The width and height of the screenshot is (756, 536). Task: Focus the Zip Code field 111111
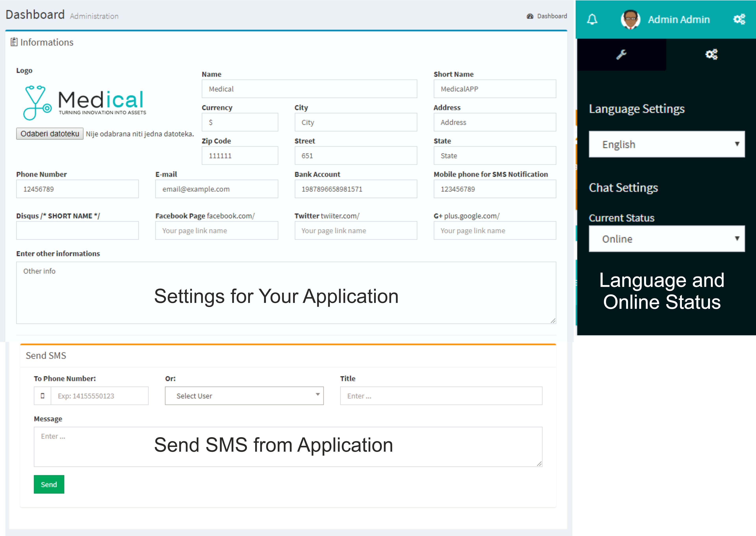tap(240, 155)
